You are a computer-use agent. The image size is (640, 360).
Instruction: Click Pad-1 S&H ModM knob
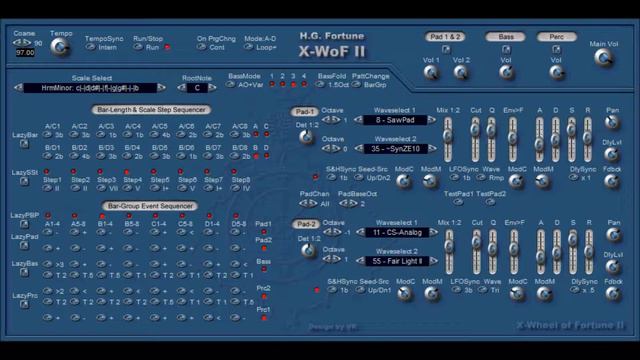pos(430,181)
